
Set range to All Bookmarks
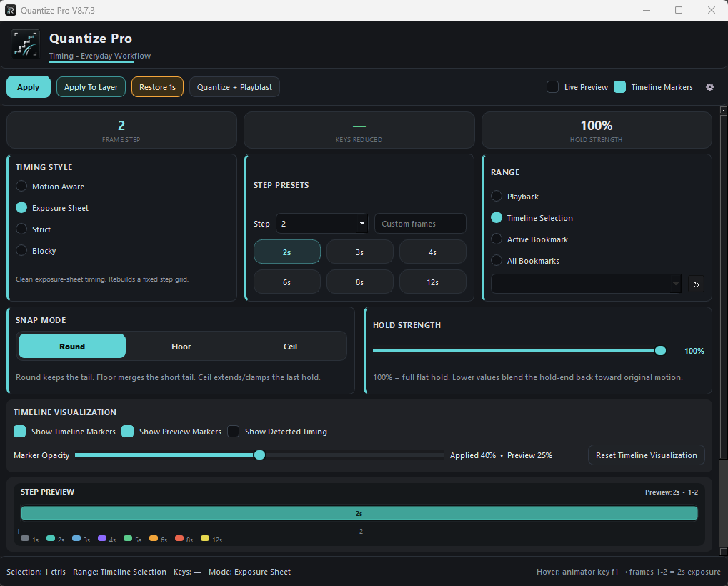(497, 261)
